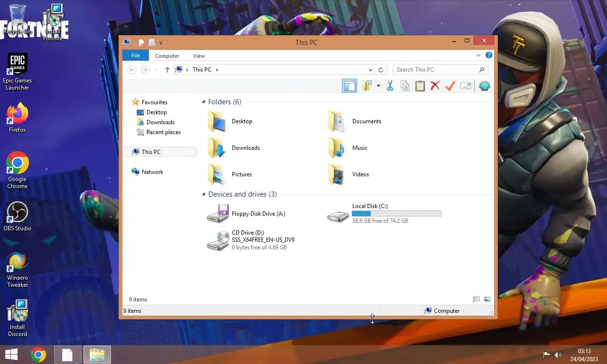Click the red X Delete icon

pos(435,86)
